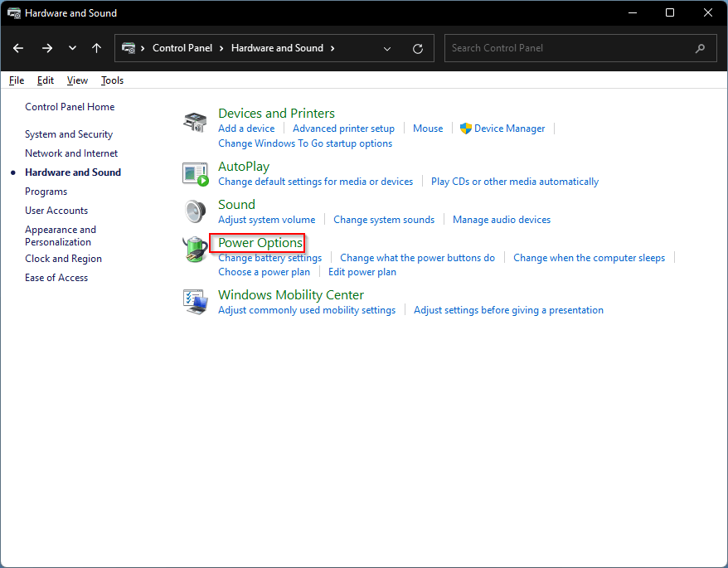Go to Control Panel Home
728x568 pixels.
coord(70,107)
